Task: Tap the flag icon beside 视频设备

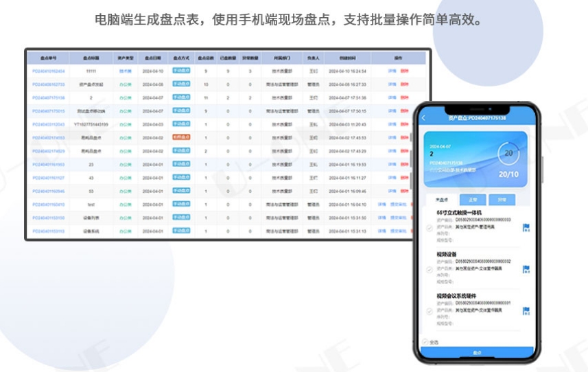Action: tap(526, 269)
